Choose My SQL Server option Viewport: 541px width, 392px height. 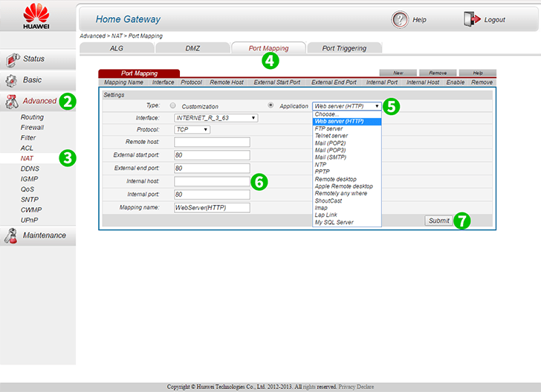coord(347,223)
